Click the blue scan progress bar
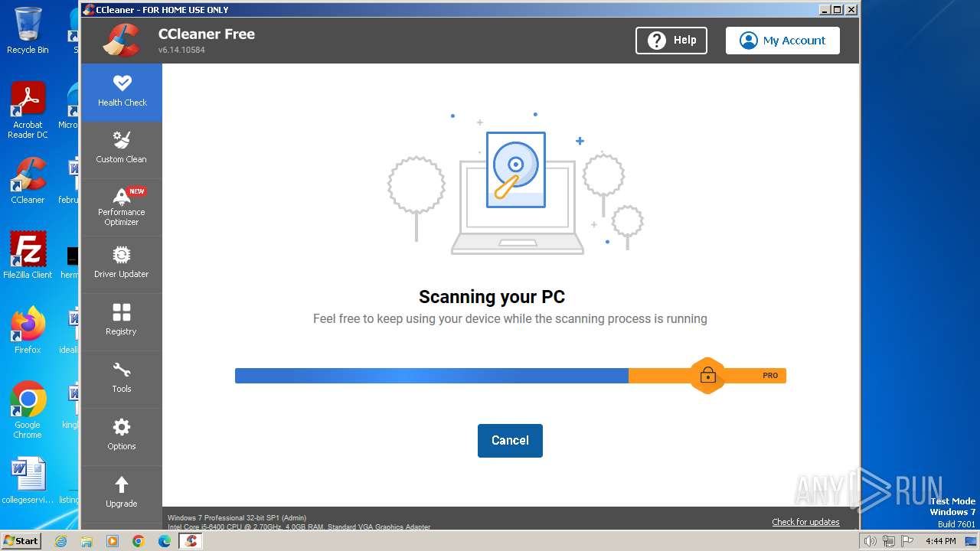Screen dimensions: 980x551 point(432,376)
